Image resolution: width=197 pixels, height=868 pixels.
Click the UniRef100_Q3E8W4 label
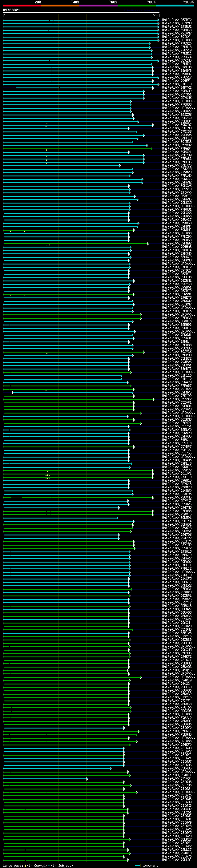[x=177, y=121]
